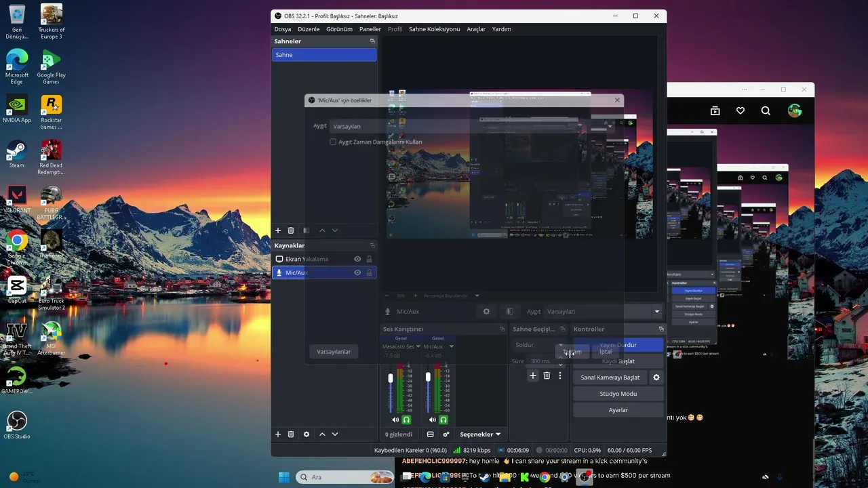Open Yardım menu
Viewport: 868px width, 488px height.
point(502,29)
